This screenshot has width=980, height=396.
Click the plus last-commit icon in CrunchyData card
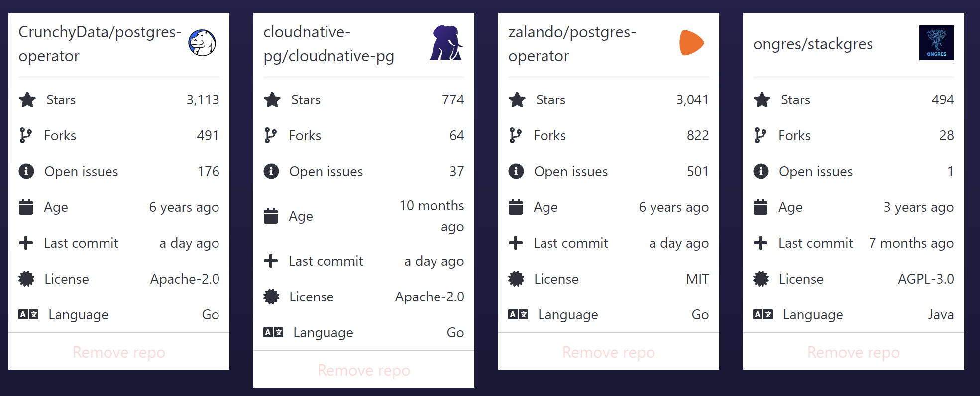[x=26, y=243]
